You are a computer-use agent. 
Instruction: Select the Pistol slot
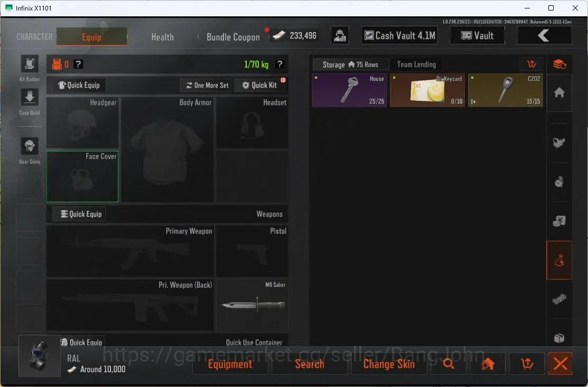point(253,251)
